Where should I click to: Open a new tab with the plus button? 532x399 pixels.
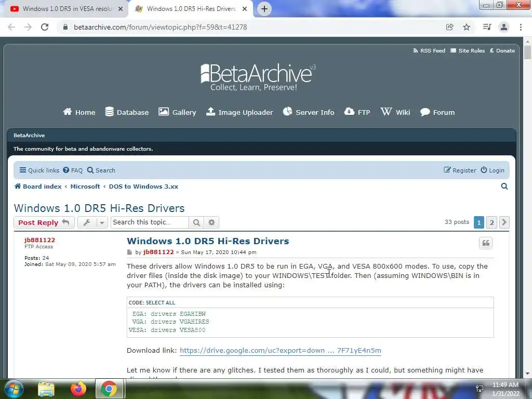tap(264, 9)
